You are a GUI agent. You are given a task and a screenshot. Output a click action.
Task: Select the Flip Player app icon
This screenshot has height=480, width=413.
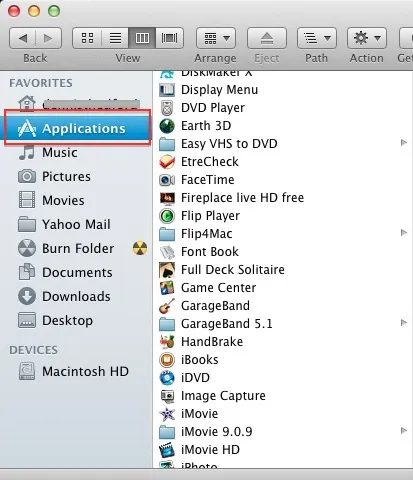point(167,216)
